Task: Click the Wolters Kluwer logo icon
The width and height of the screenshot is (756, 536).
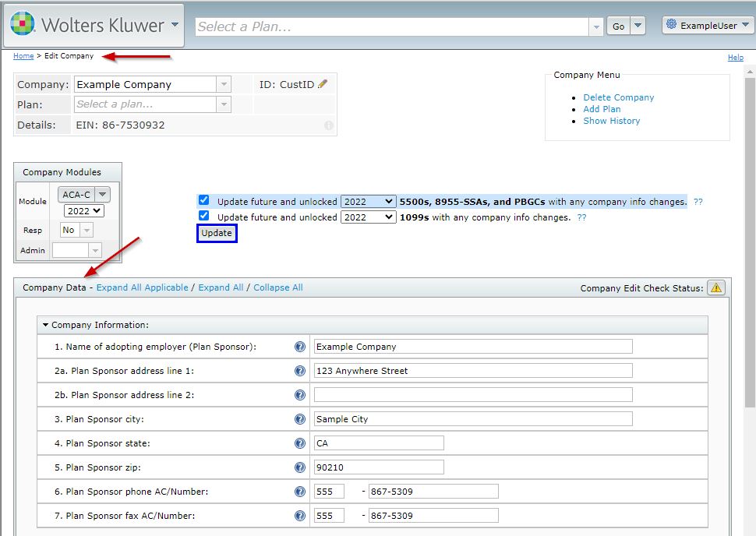Action: 22,23
